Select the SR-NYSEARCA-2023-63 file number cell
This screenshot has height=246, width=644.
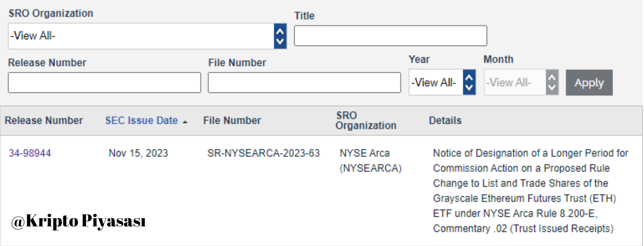pos(263,153)
